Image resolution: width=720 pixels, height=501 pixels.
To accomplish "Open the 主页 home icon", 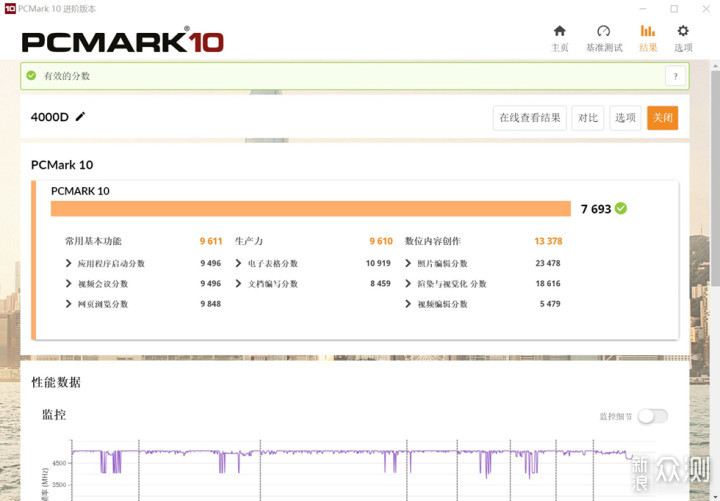I will pos(559,31).
